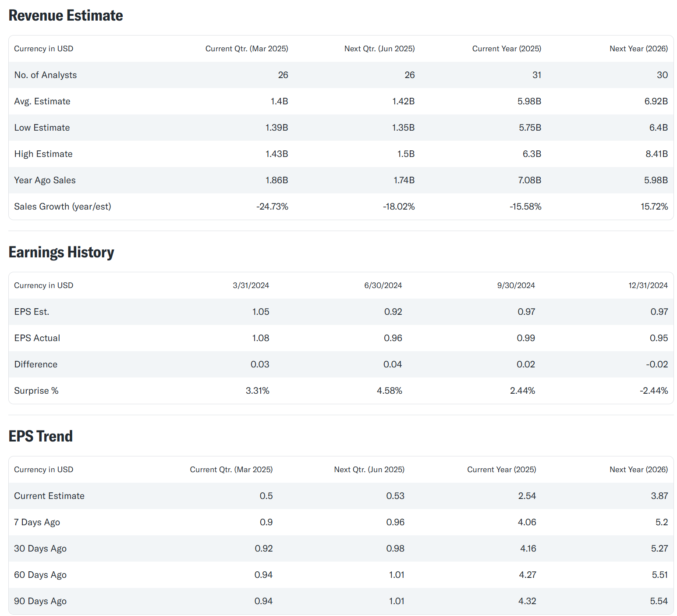Image resolution: width=677 pixels, height=616 pixels.
Task: Select the 9/30/2024 column header
Action: tap(516, 285)
